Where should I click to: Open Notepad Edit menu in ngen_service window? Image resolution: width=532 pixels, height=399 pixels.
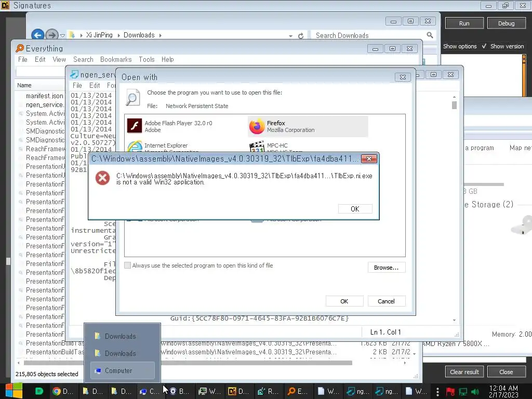click(x=95, y=86)
